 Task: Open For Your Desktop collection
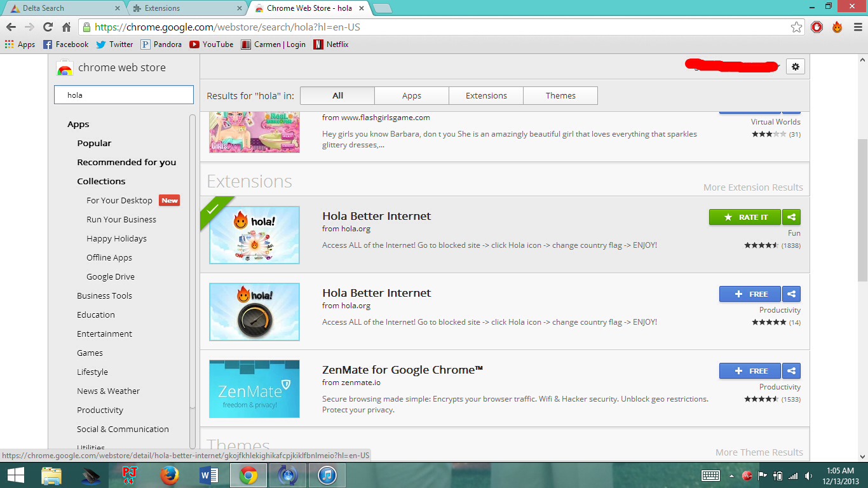(x=119, y=200)
